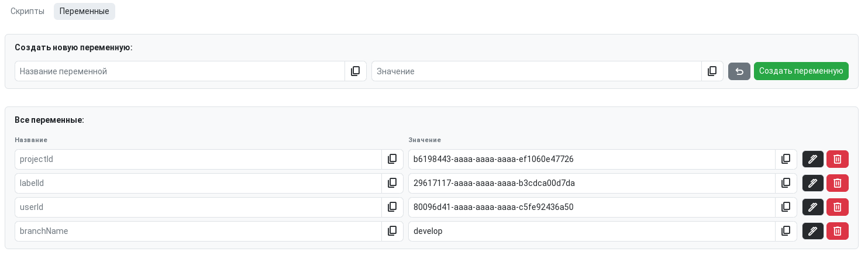Viewport: 868px width, 255px height.
Task: Delete the projectId variable
Action: (838, 159)
